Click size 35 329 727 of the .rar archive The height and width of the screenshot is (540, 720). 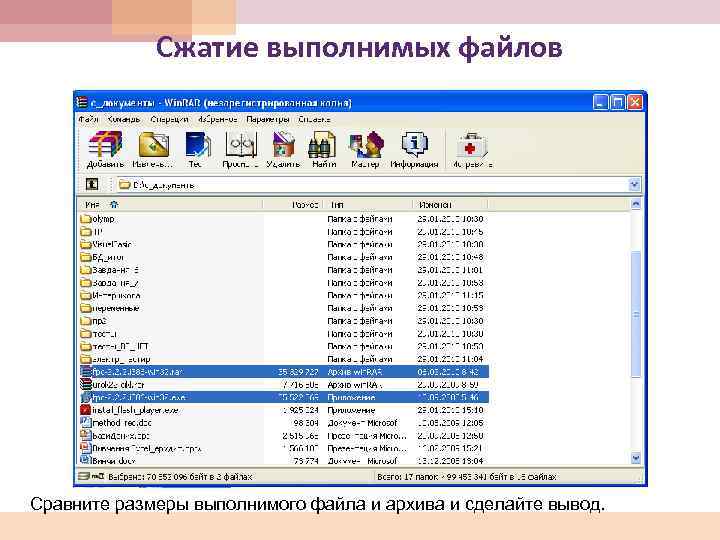[x=298, y=372]
